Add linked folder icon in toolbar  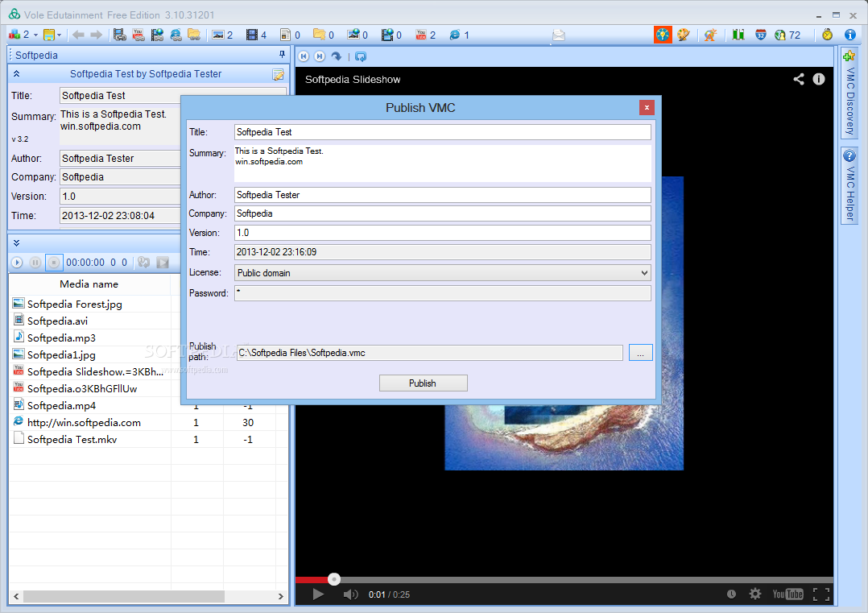pyautogui.click(x=194, y=35)
